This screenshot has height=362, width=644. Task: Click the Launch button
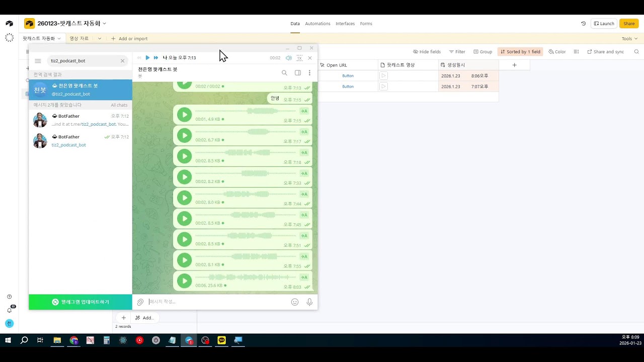603,24
